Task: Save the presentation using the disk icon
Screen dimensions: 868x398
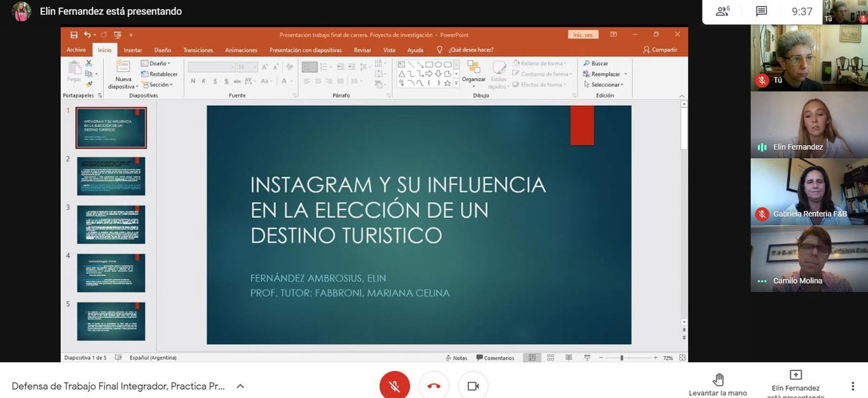Action: point(74,35)
